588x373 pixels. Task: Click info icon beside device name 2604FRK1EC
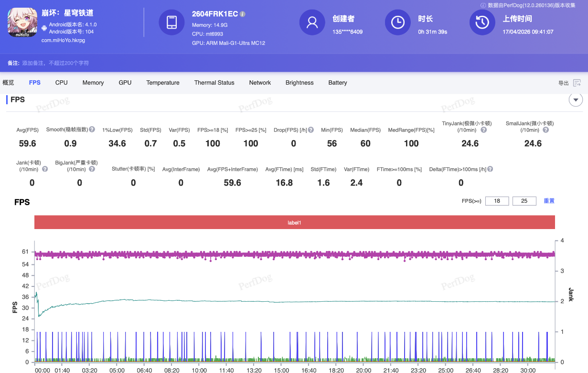click(x=243, y=14)
